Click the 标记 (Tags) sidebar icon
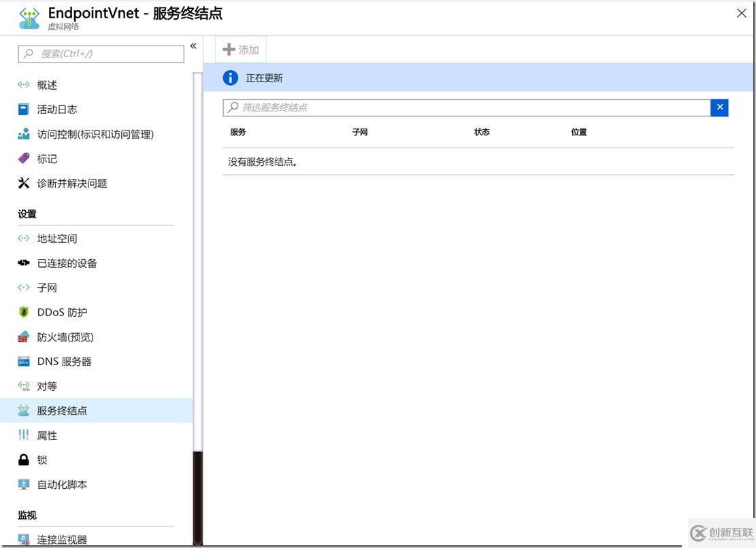This screenshot has height=548, width=756. (46, 158)
